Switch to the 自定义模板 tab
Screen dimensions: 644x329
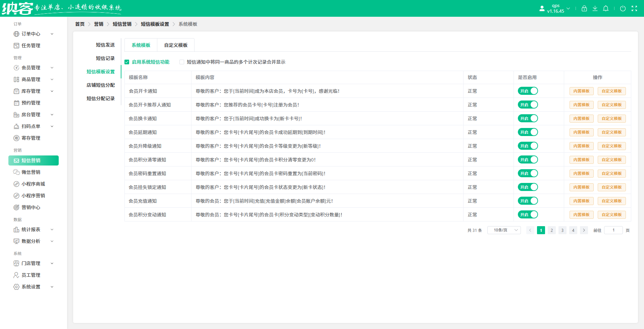click(x=176, y=45)
